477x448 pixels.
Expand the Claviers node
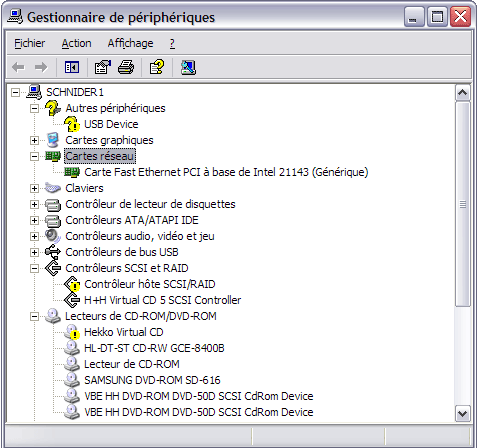coord(34,188)
